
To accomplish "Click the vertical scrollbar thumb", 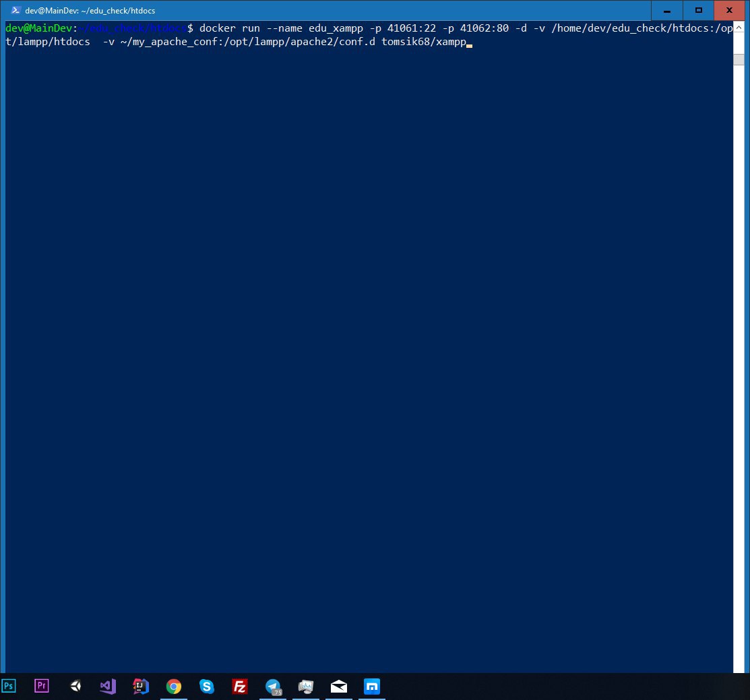I will (739, 59).
